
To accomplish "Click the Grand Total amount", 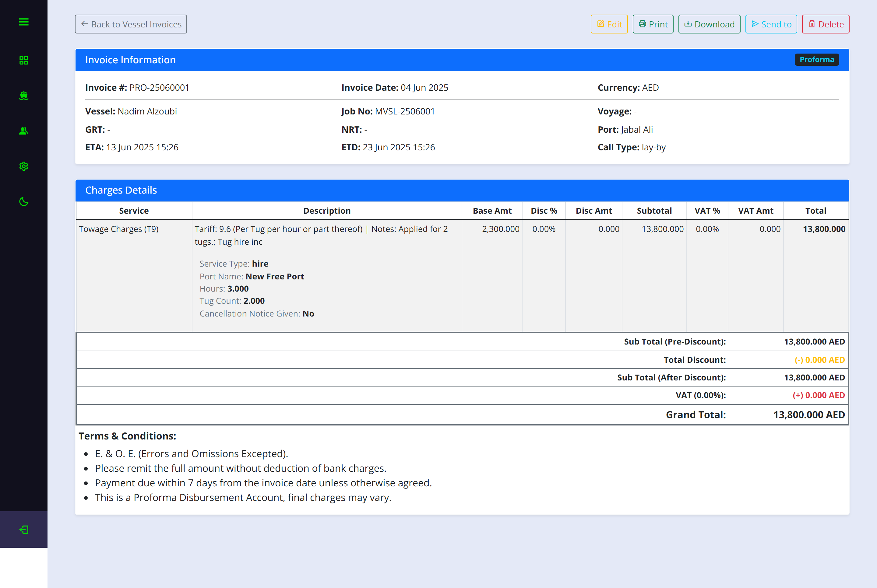I will click(x=809, y=415).
